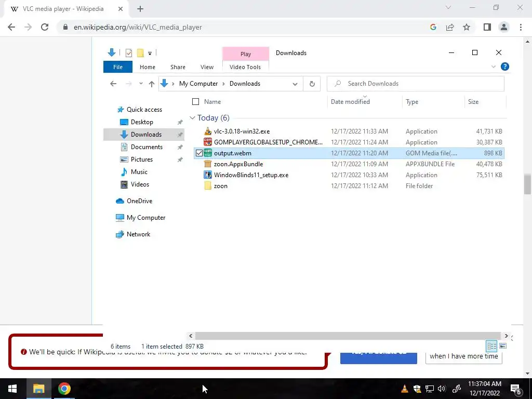This screenshot has height=399, width=532.
Task: Collapse the Today (6) group
Action: tap(192, 118)
